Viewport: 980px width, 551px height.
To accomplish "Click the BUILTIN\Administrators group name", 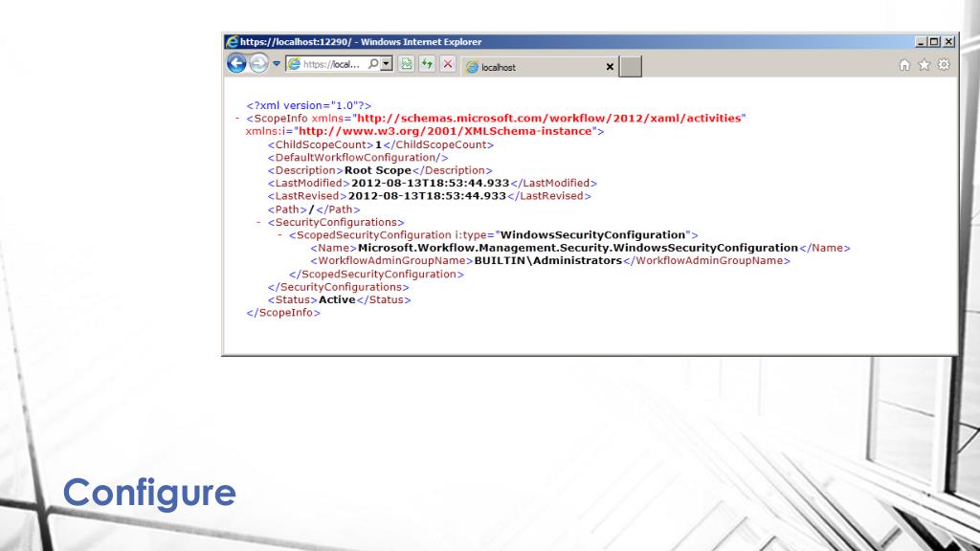I will pyautogui.click(x=548, y=260).
